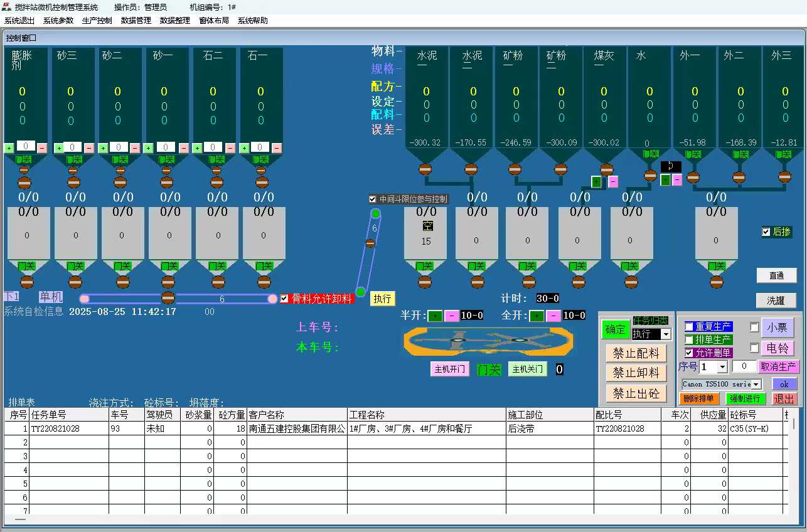This screenshot has width=807, height=532.
Task: Click the valve icon below 水泥一 silo
Action: [425, 169]
